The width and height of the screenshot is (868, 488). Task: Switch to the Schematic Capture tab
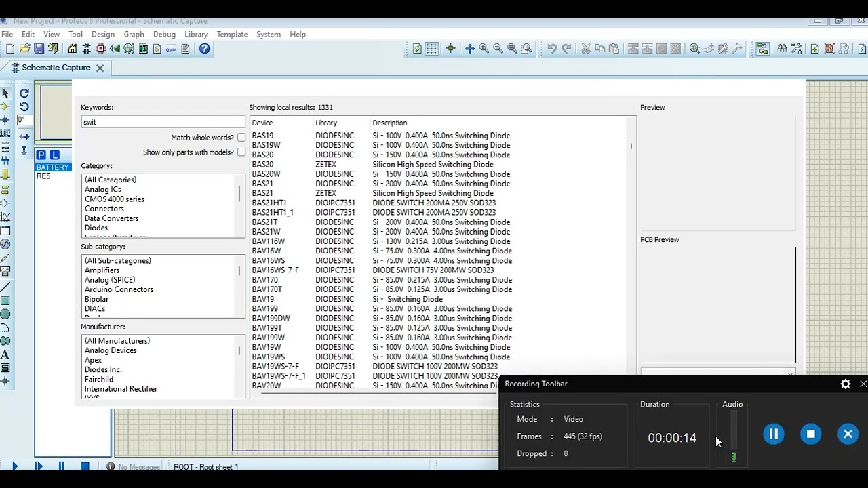pyautogui.click(x=56, y=68)
